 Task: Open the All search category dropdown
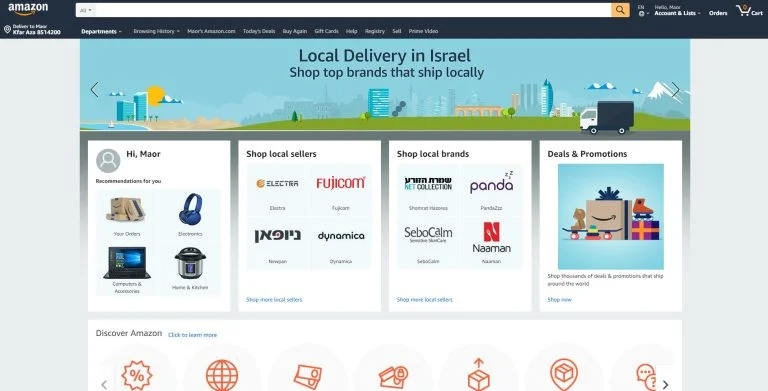(x=86, y=10)
